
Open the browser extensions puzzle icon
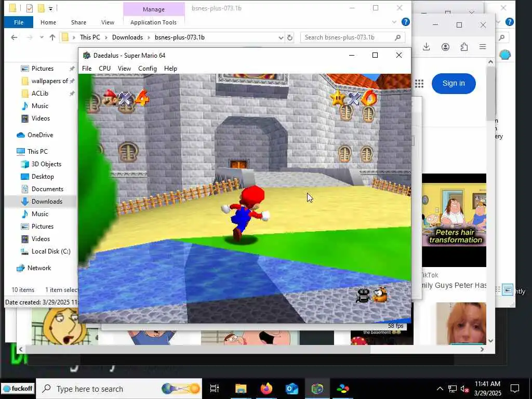pyautogui.click(x=464, y=47)
